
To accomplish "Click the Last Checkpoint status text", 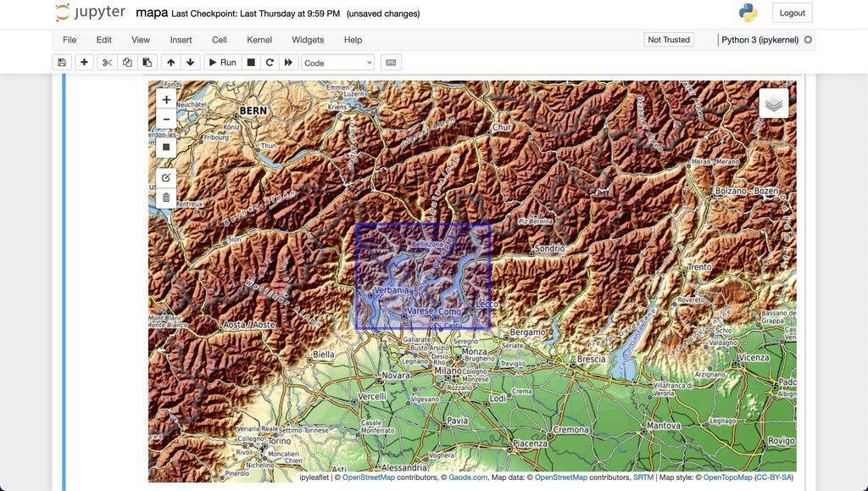I will click(x=256, y=14).
